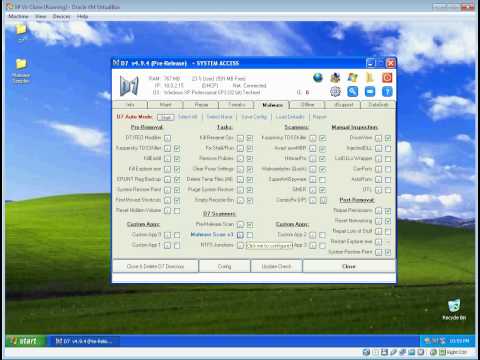The image size is (480, 360).
Task: Toggle the Kill Explorer.exe checkbox
Action: point(177,169)
